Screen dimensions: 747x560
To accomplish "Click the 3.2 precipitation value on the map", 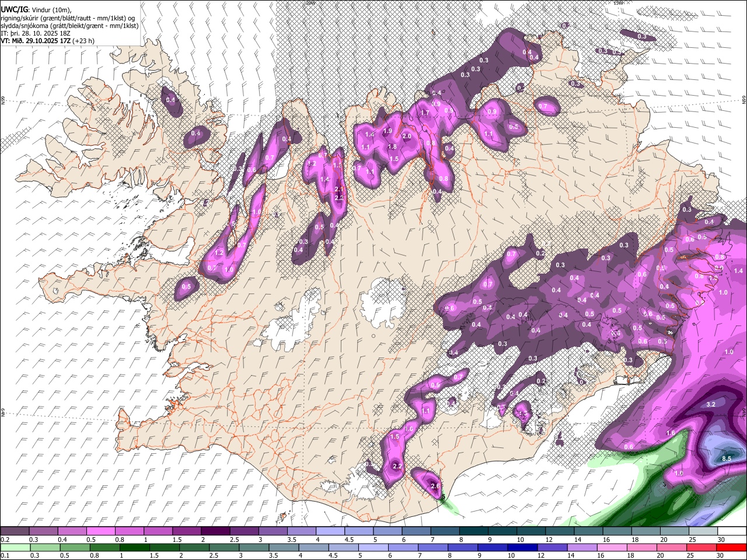I will [711, 404].
